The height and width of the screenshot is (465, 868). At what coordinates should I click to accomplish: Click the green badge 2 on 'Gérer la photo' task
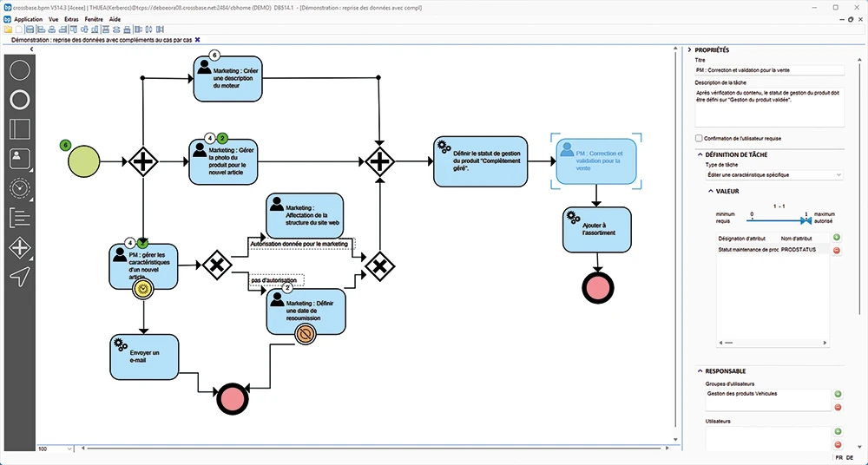click(x=222, y=138)
